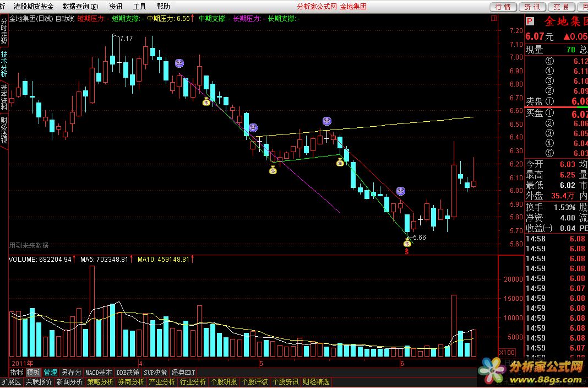Click the money-bag marker beside the 5.66 low label
588x388 pixels.
pos(407,243)
